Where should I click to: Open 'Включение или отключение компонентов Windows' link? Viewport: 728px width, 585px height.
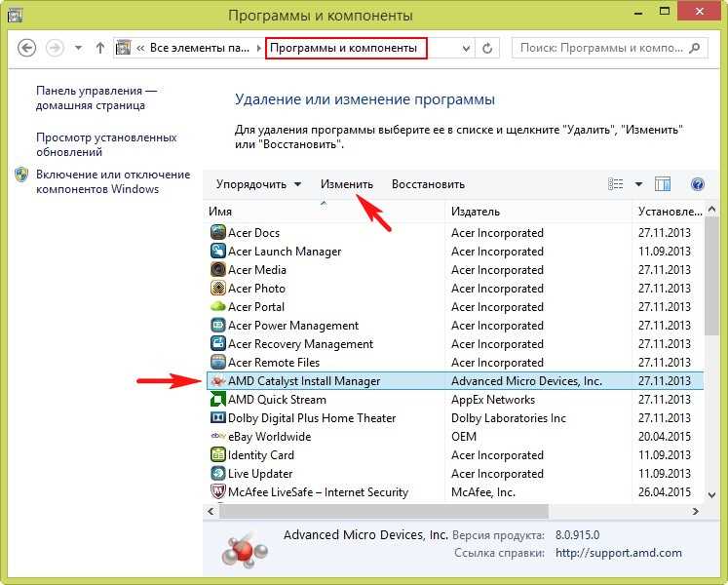click(113, 181)
